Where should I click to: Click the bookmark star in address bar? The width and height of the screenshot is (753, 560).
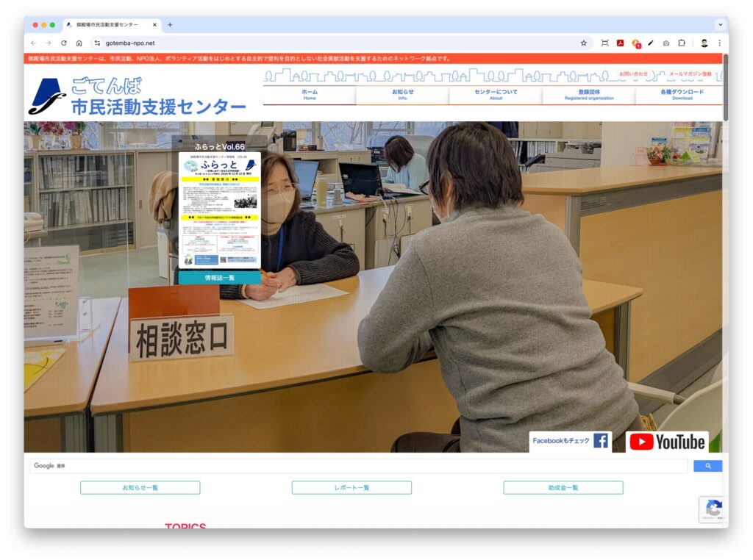(583, 43)
